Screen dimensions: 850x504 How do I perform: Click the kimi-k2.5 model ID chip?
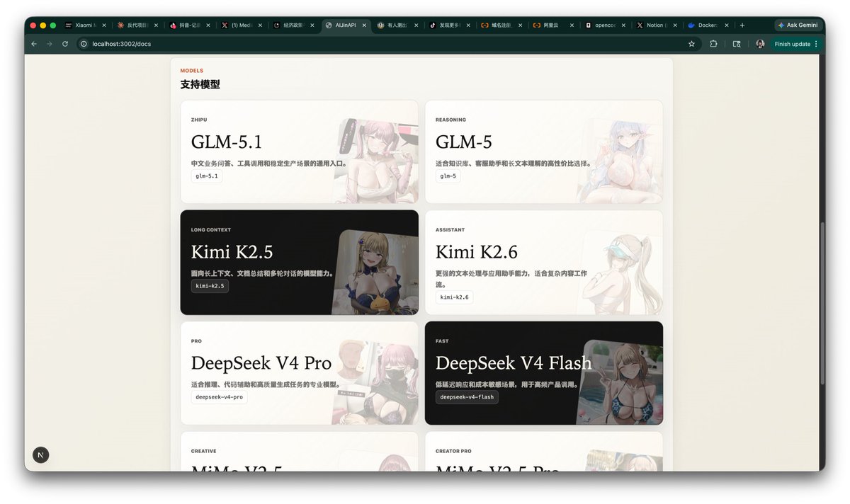click(x=210, y=286)
